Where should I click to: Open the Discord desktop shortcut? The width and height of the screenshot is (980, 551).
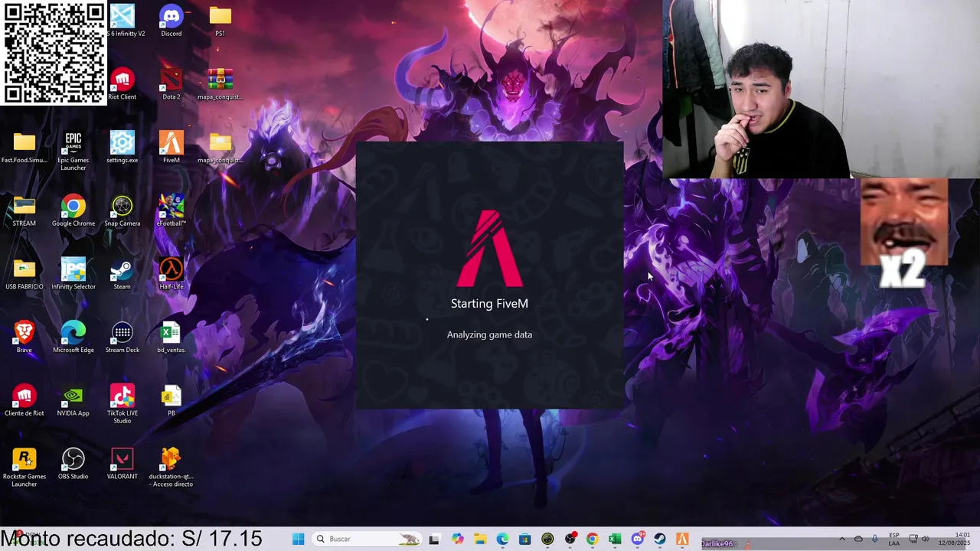click(x=171, y=21)
